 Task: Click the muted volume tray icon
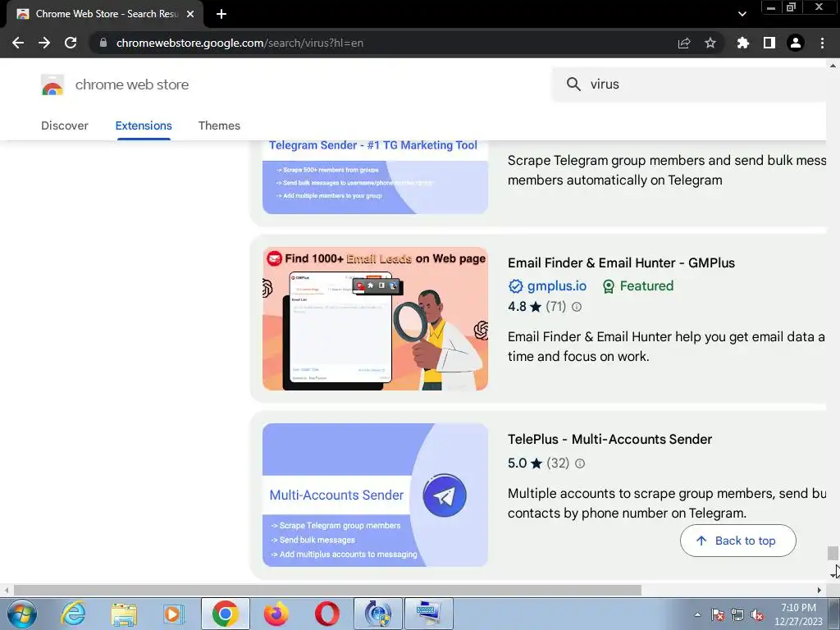coord(757,615)
